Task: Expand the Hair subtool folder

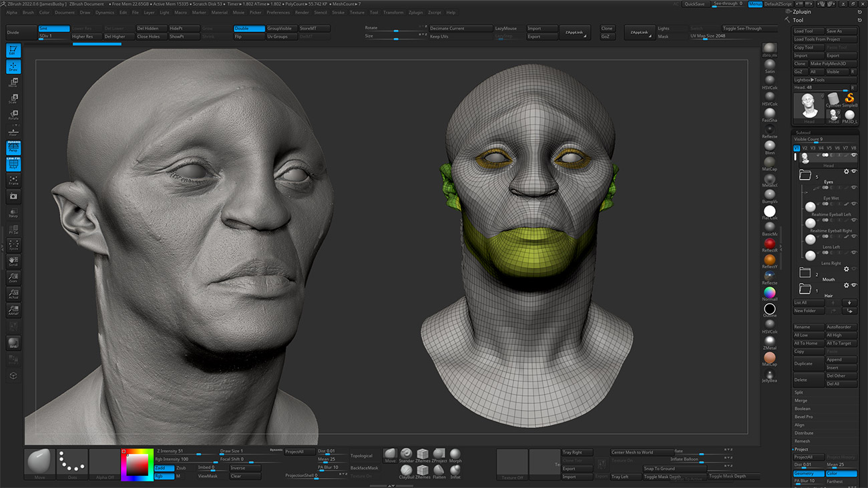Action: coord(805,289)
